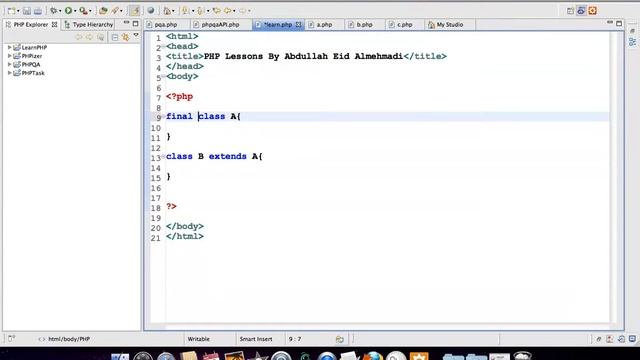The height and width of the screenshot is (360, 640).
Task: Open the PHP Explorer view menu triangle
Action: [136, 36]
